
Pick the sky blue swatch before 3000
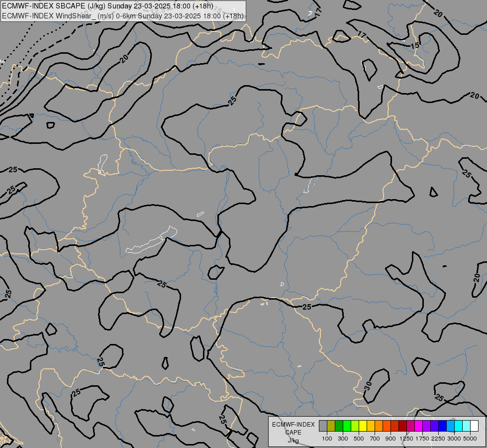pos(450,426)
